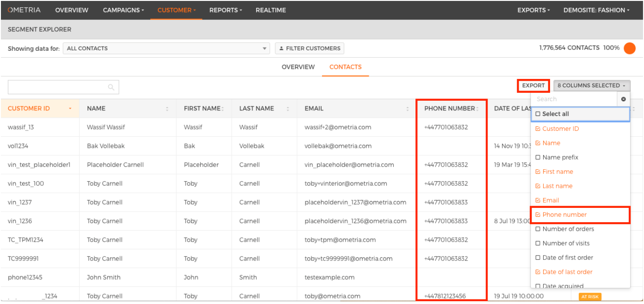This screenshot has height=304, width=644.
Task: Click customer ID phone12345
Action: 25,278
